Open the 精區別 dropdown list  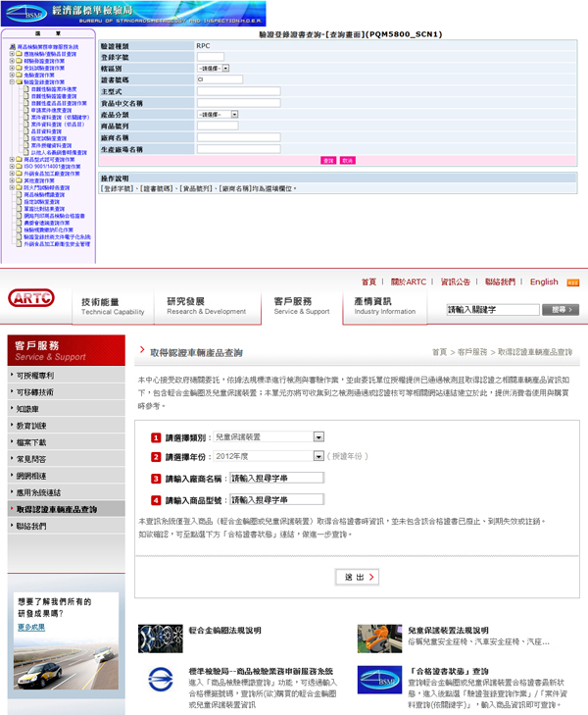[x=225, y=68]
